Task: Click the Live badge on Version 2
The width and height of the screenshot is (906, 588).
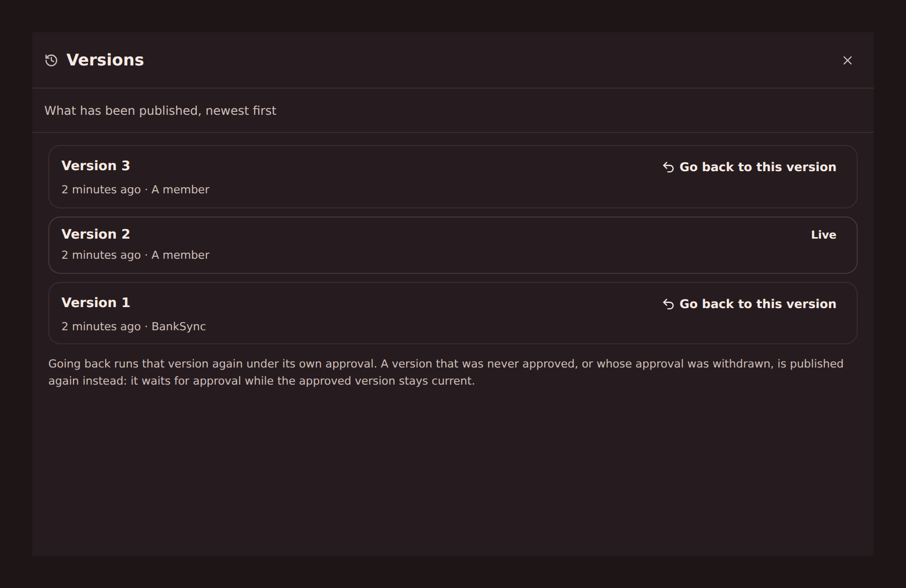Action: click(x=823, y=235)
